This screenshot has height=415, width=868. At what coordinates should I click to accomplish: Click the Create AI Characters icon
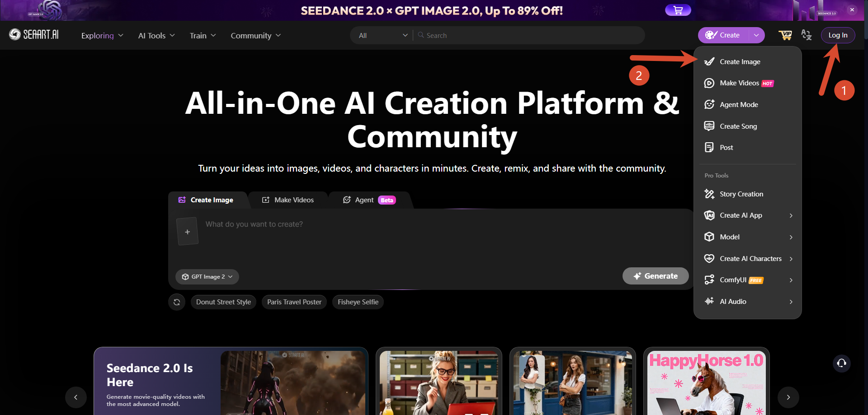709,259
